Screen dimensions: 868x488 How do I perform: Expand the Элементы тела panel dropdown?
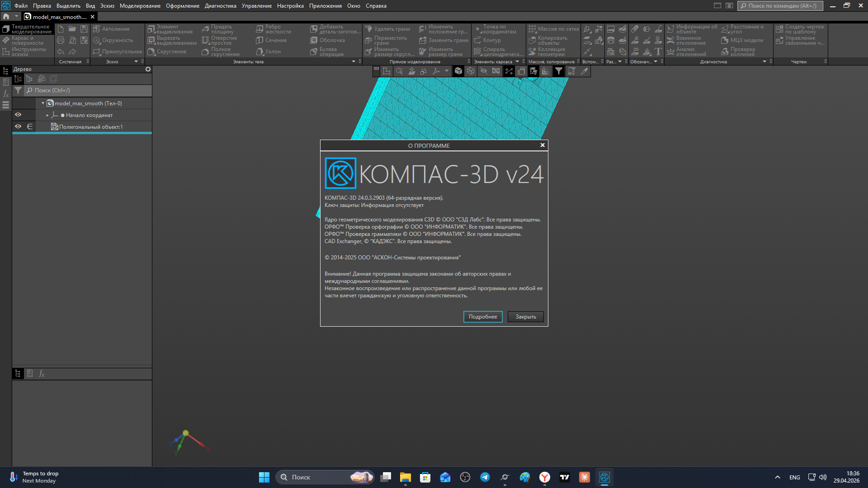[x=354, y=61]
